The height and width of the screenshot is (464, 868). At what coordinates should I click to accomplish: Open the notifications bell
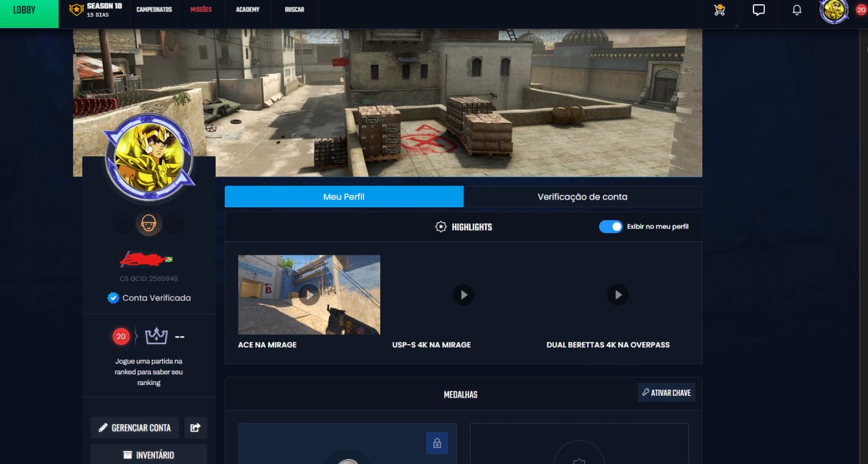(797, 10)
